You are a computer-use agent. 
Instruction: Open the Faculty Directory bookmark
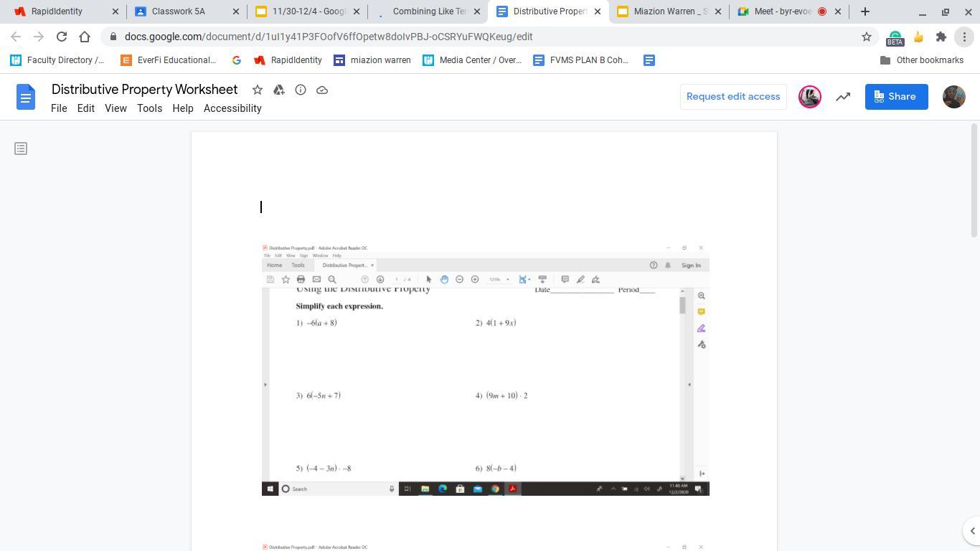57,60
